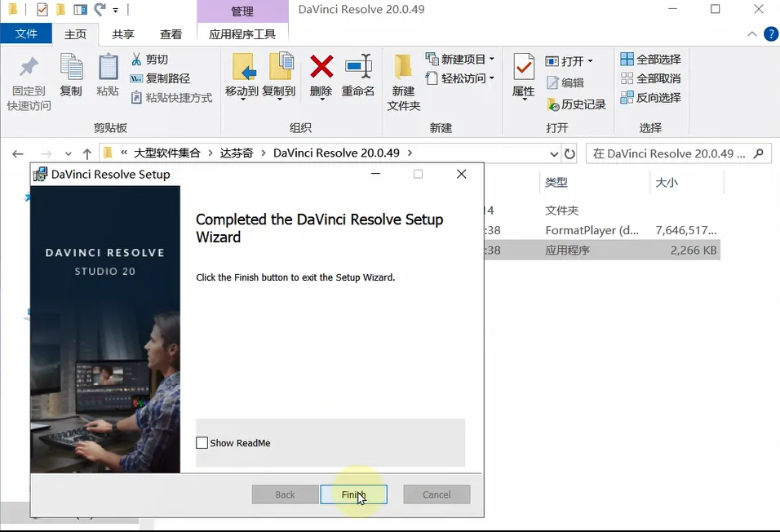Click the red 删除 X icon
This screenshot has height=532, width=780.
[321, 66]
